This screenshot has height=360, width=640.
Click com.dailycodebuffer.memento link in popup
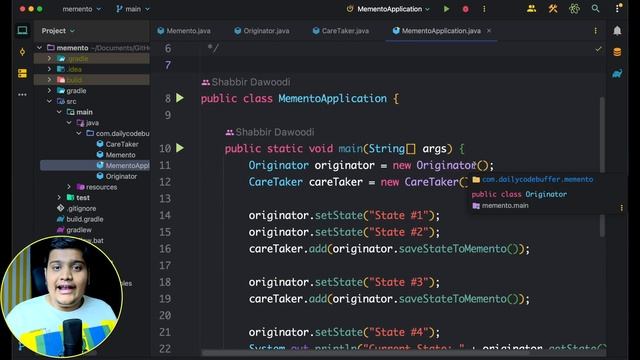point(538,179)
